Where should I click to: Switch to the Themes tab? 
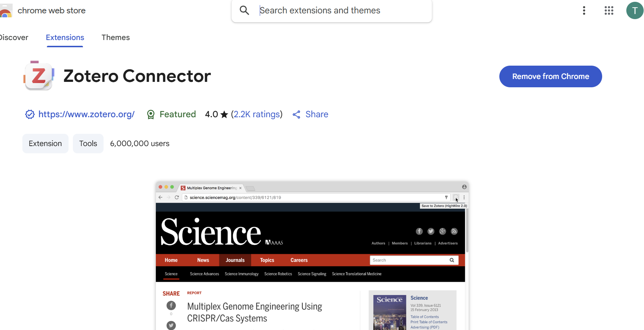pos(115,38)
